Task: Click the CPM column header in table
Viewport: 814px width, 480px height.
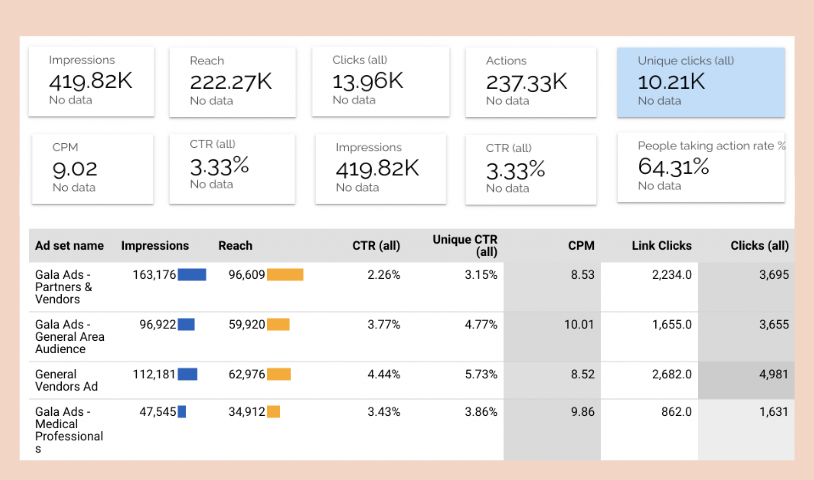Action: point(581,246)
